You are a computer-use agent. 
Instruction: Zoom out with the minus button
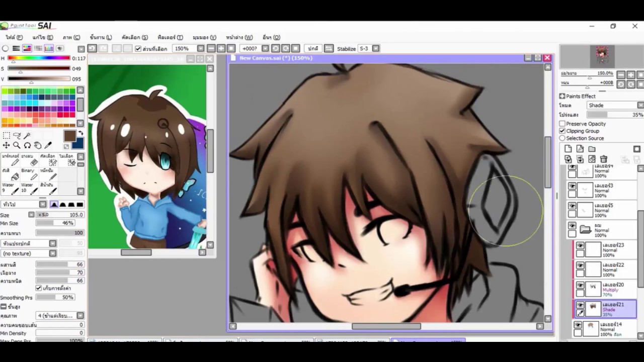(x=211, y=49)
